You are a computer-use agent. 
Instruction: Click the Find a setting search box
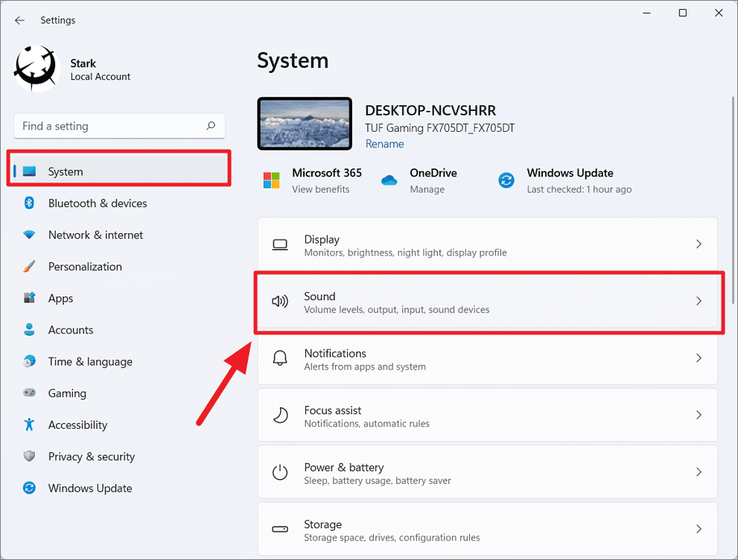coord(119,126)
